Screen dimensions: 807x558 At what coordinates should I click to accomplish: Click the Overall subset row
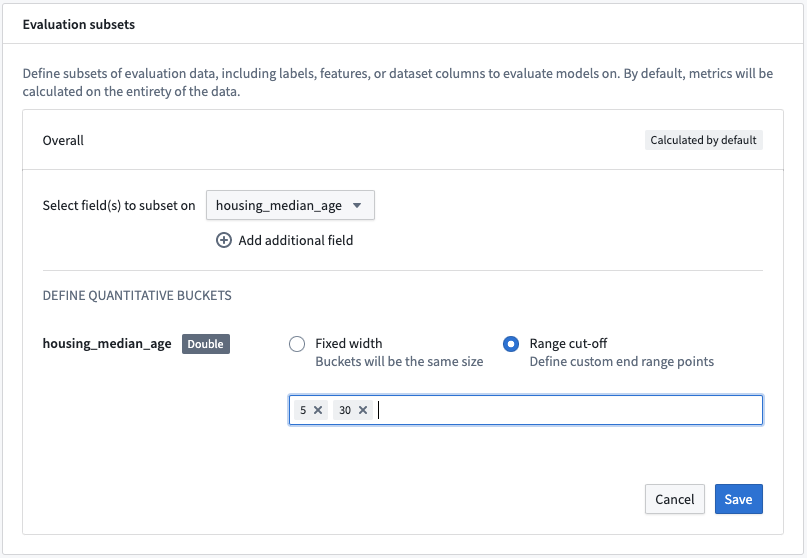[403, 140]
